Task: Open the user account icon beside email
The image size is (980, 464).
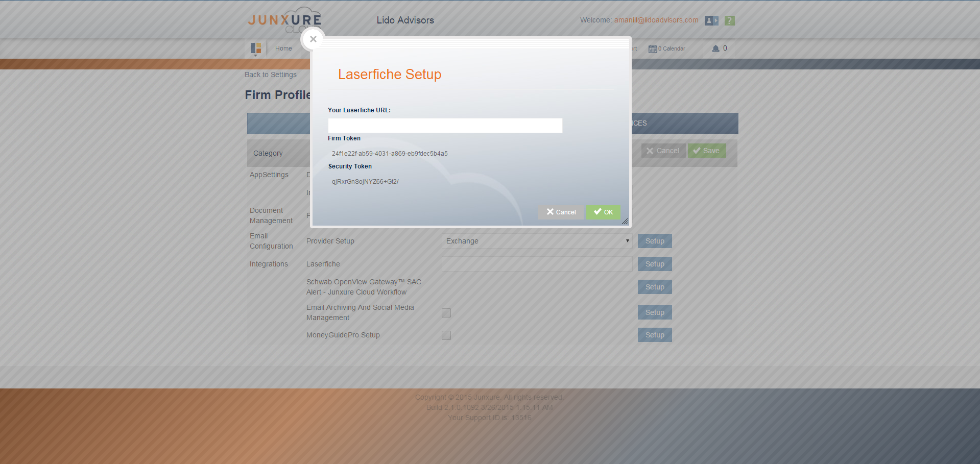Action: click(711, 20)
